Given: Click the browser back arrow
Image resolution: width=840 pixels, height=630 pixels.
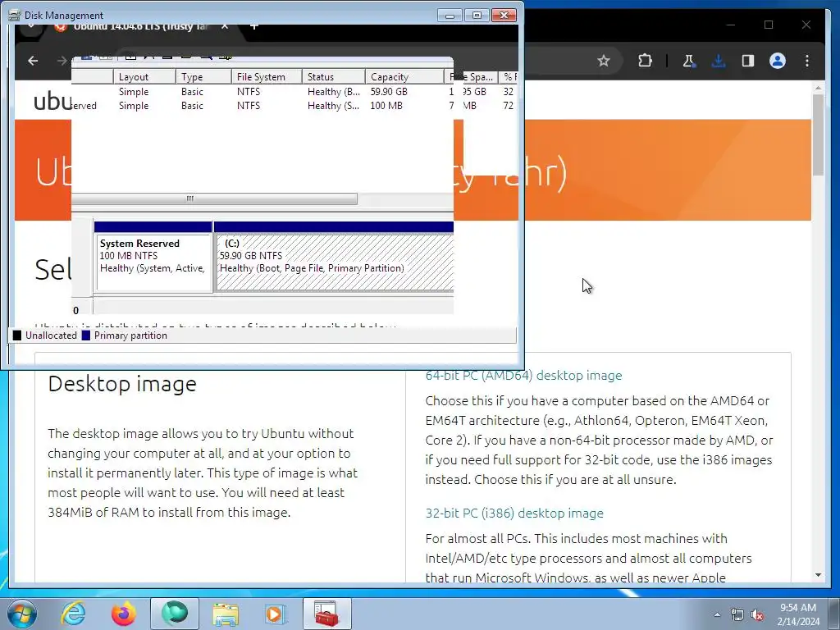Looking at the screenshot, I should (x=33, y=61).
